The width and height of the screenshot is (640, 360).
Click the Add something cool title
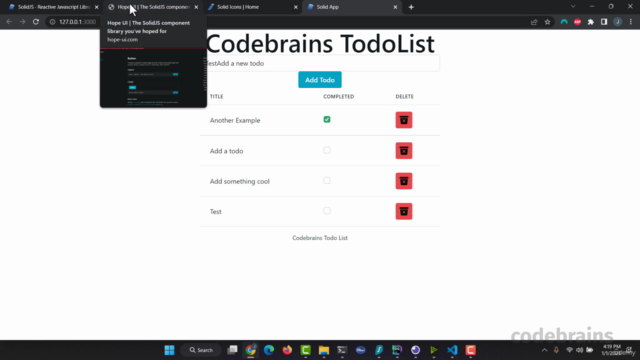tap(240, 181)
